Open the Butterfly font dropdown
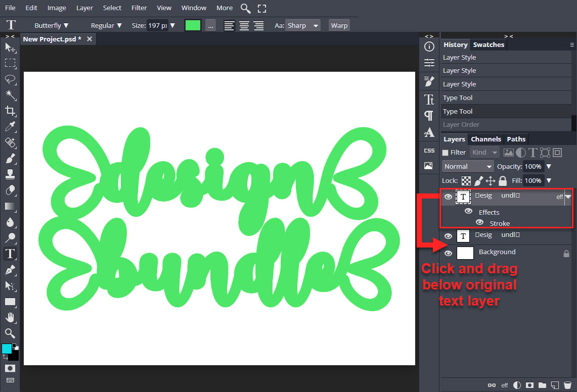577x392 pixels. [x=51, y=25]
